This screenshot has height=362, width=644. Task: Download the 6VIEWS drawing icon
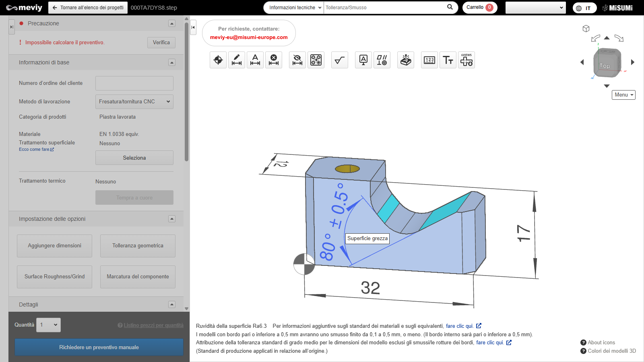point(466,60)
